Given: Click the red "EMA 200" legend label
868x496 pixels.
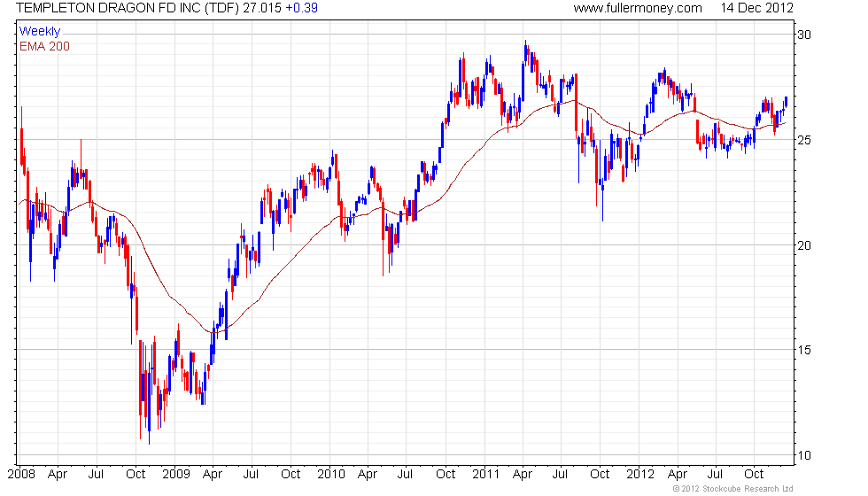Looking at the screenshot, I should [45, 46].
